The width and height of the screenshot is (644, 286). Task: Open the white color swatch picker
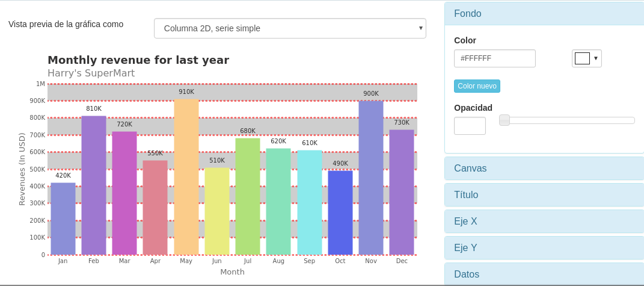point(586,58)
